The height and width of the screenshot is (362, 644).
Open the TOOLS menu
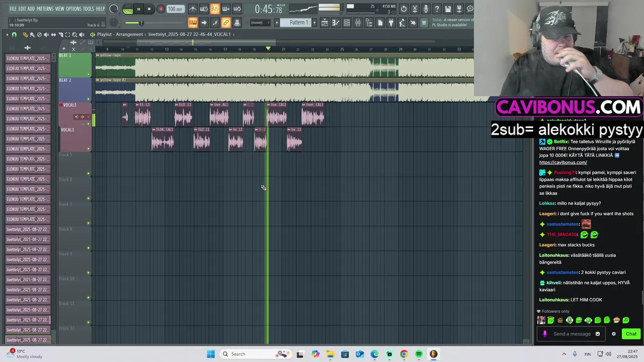[88, 9]
